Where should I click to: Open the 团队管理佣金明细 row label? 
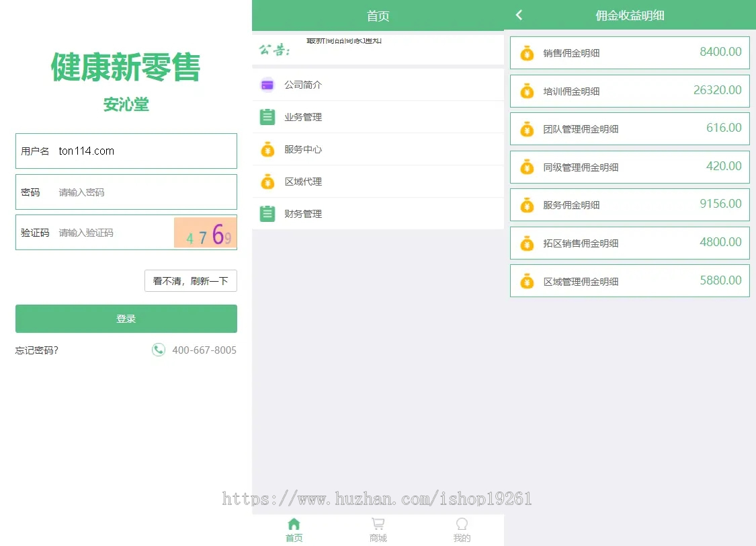point(581,129)
